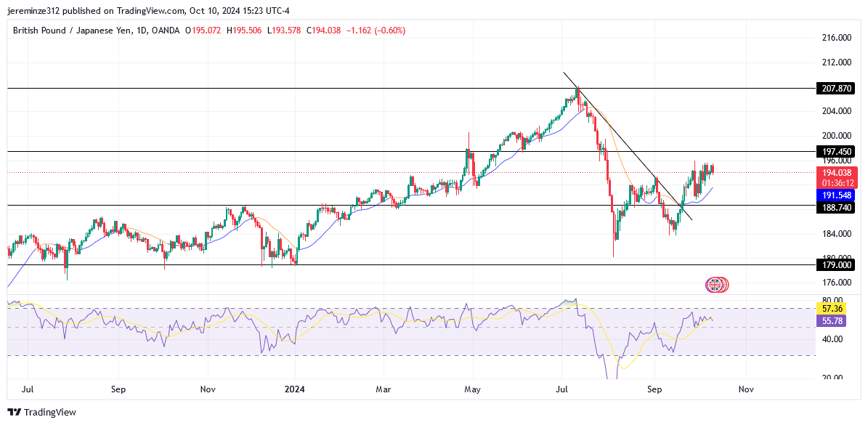
Task: Click the 204.000 price scale label
Action: (x=837, y=110)
